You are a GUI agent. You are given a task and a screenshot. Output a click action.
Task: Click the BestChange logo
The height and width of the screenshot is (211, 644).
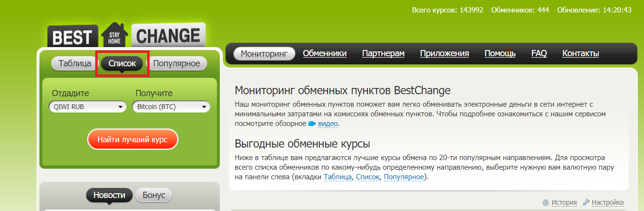coord(126,35)
